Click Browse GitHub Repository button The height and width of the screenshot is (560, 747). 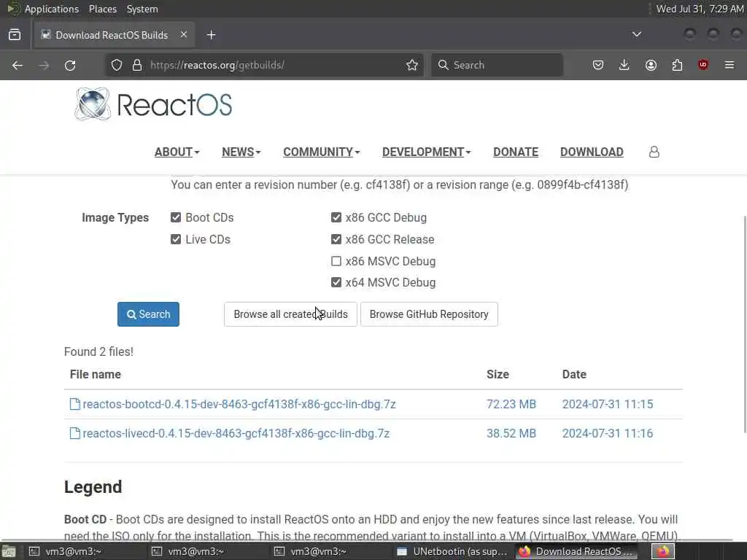(429, 314)
